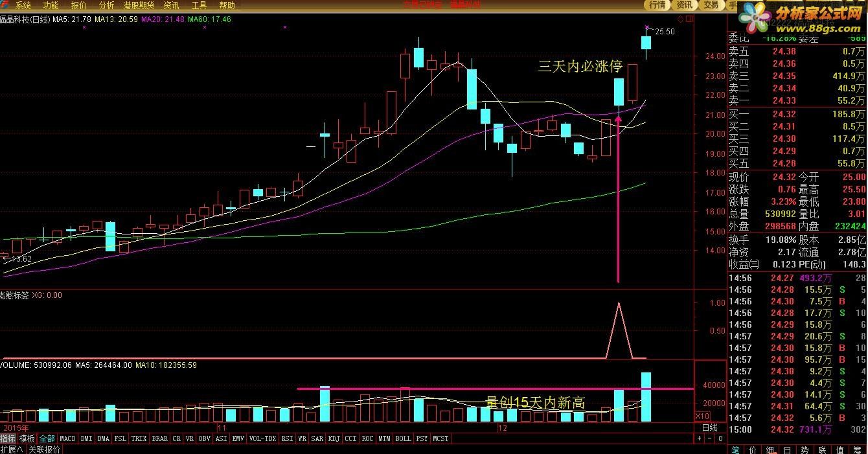Select the 细 tab in quote panel
Image resolution: width=868 pixels, height=454 pixels.
click(770, 449)
